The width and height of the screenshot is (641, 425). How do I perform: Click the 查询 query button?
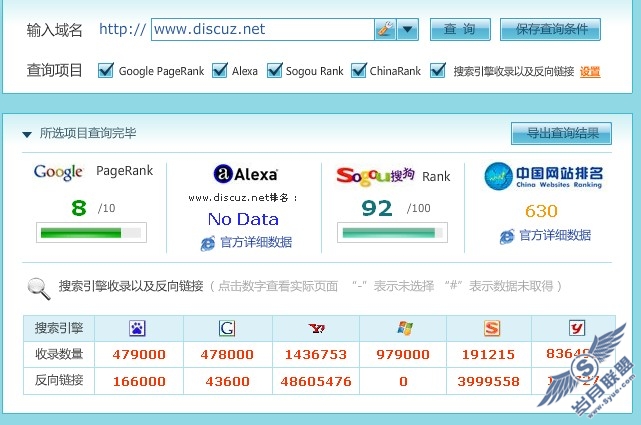[x=460, y=29]
